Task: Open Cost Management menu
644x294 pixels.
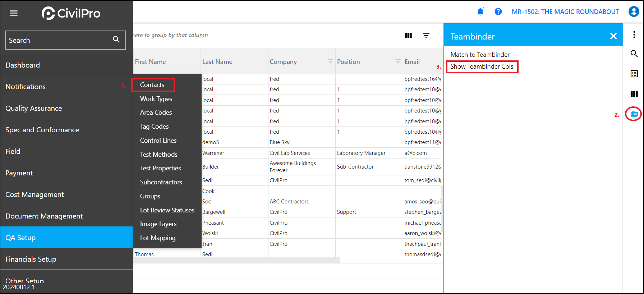Action: click(x=66, y=194)
